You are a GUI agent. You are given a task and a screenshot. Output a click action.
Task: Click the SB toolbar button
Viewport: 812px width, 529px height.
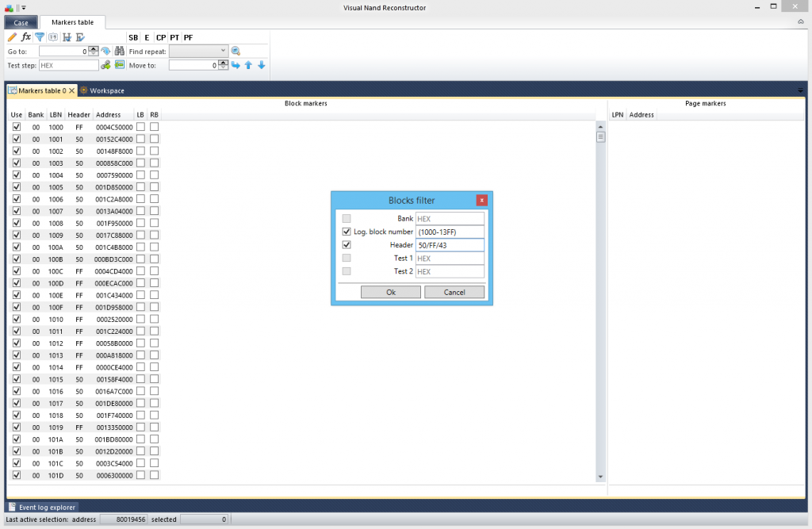point(133,38)
